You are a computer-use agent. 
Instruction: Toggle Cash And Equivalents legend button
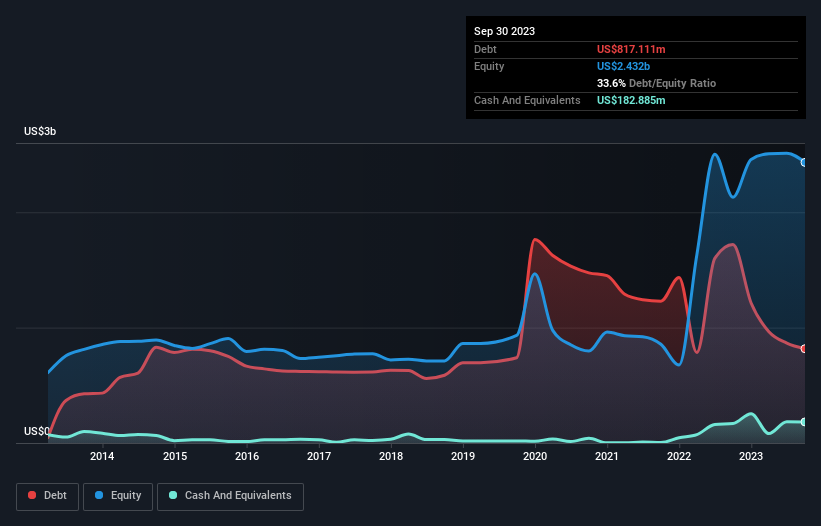tap(230, 496)
